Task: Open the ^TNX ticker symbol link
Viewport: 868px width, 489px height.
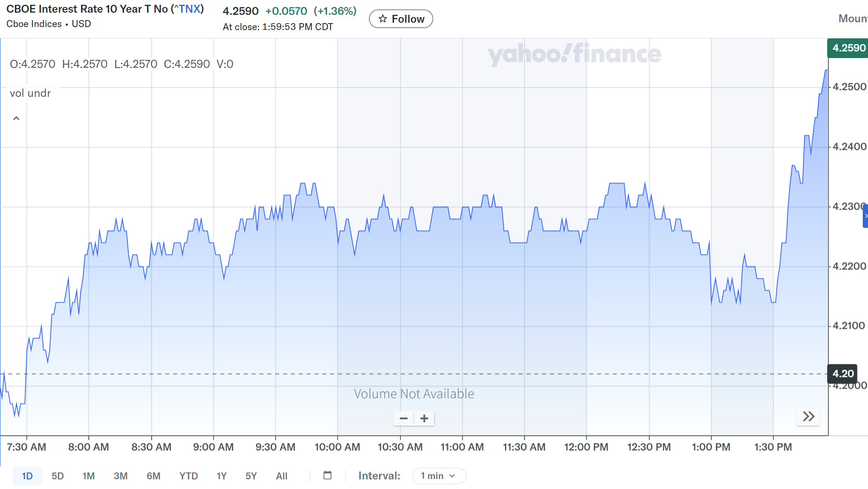Action: point(188,9)
